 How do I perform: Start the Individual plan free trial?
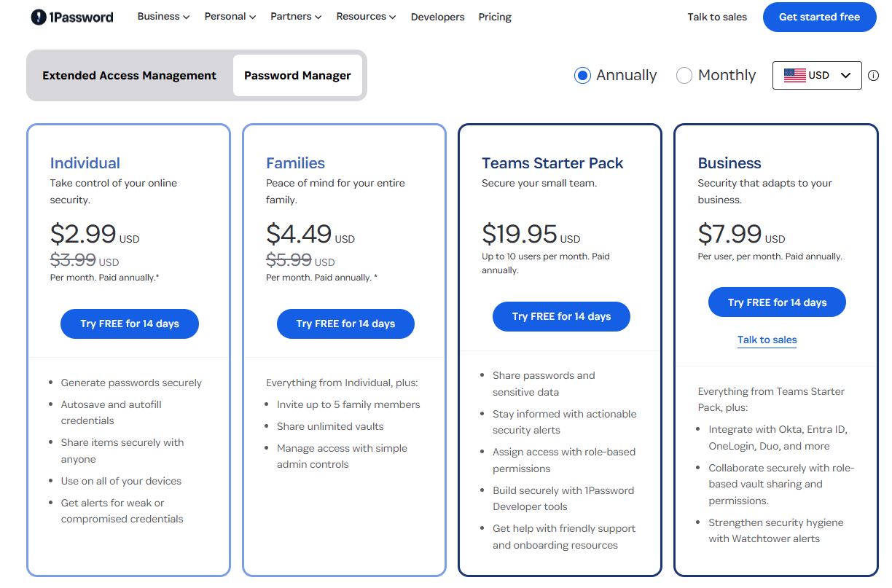[x=129, y=324]
